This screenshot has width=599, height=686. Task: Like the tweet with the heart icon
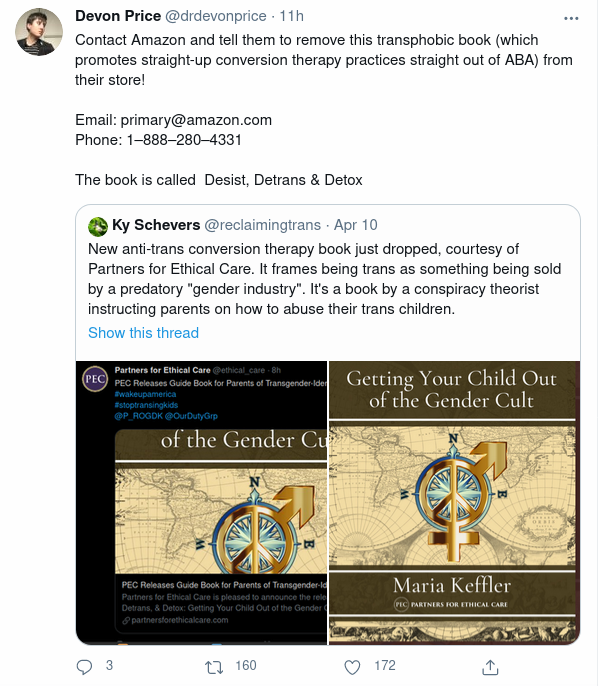tap(352, 667)
